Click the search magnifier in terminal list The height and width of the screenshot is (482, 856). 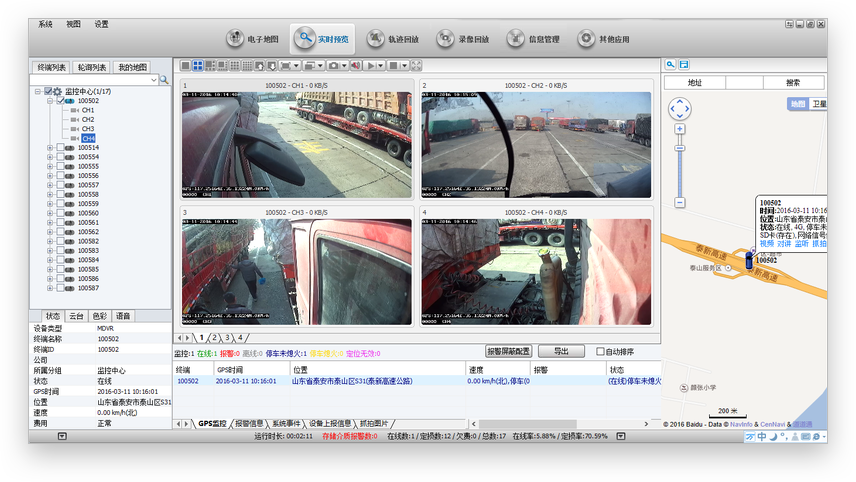(x=165, y=79)
